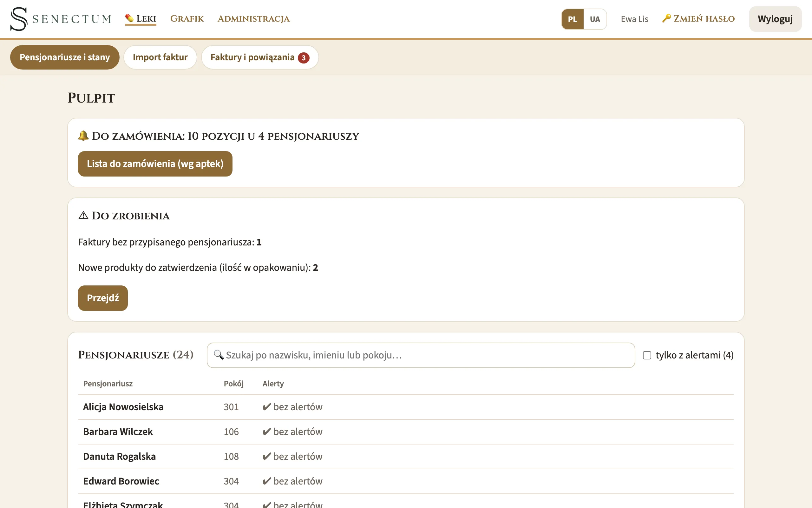Switch language to UA
This screenshot has width=812, height=508.
click(595, 19)
